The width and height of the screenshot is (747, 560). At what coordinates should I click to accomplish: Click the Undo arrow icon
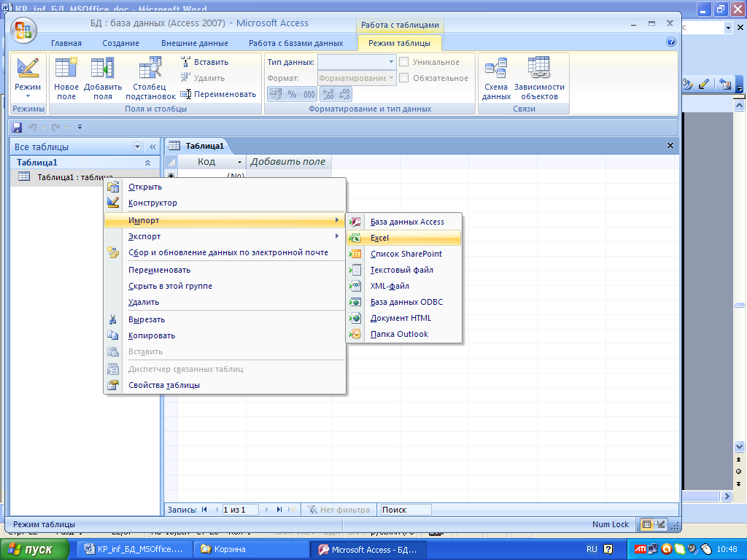(x=32, y=127)
